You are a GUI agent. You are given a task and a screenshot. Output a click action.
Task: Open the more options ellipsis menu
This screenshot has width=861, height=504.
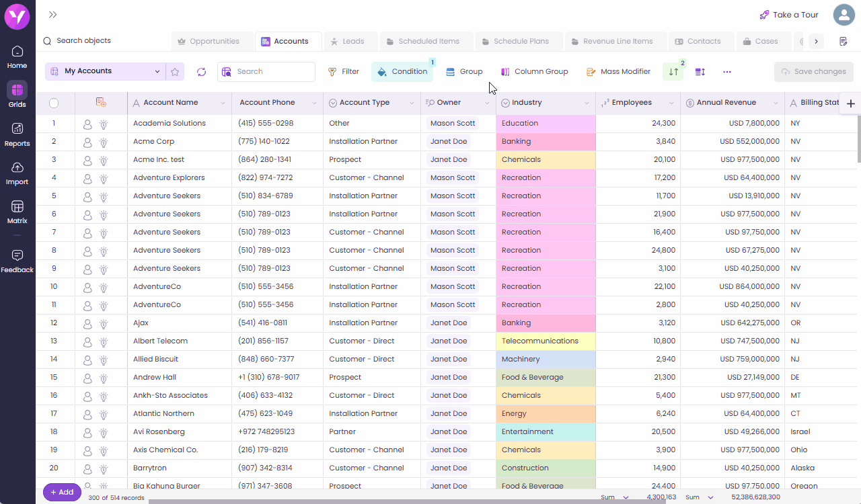(x=727, y=72)
